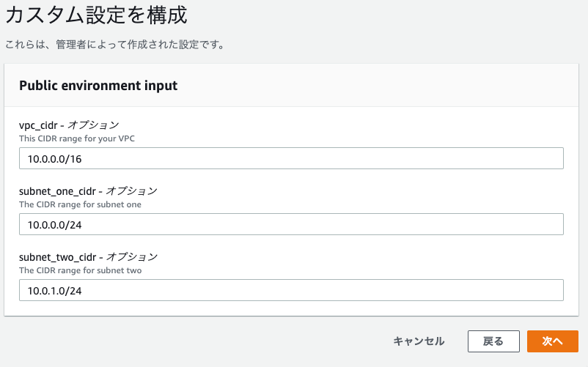Click オプション tag beside subnet_two_cidr
Image resolution: width=588 pixels, height=367 pixels.
pyautogui.click(x=132, y=256)
